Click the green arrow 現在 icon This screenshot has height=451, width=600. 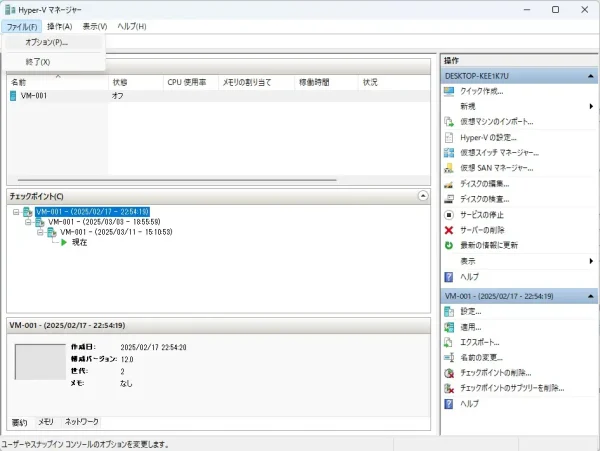[64, 243]
